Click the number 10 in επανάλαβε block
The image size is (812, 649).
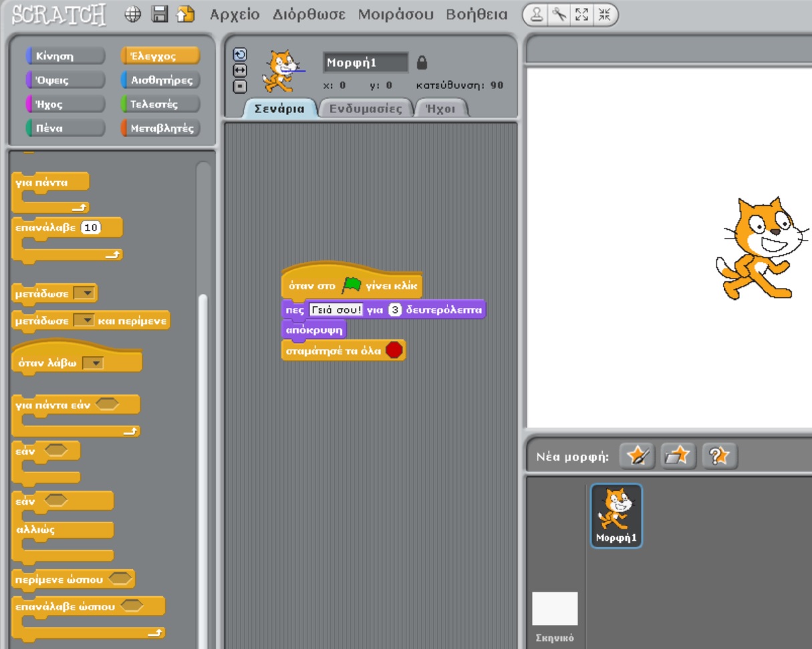coord(91,228)
